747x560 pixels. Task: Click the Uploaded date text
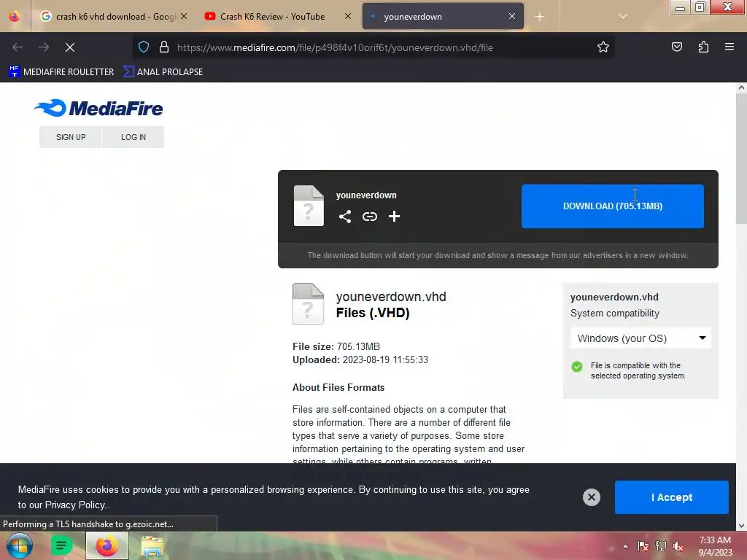pos(360,360)
